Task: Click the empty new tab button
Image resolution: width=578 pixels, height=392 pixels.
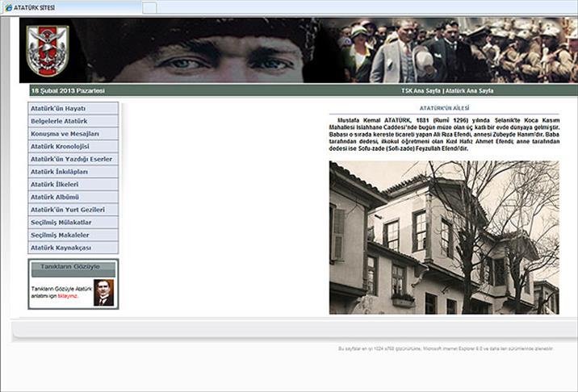Action: [x=149, y=7]
